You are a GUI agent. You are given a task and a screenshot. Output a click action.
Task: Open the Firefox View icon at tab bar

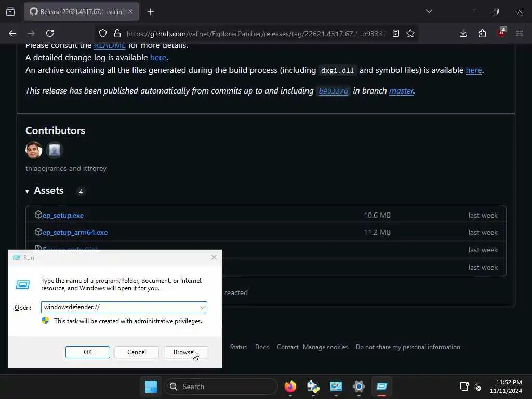pos(10,11)
